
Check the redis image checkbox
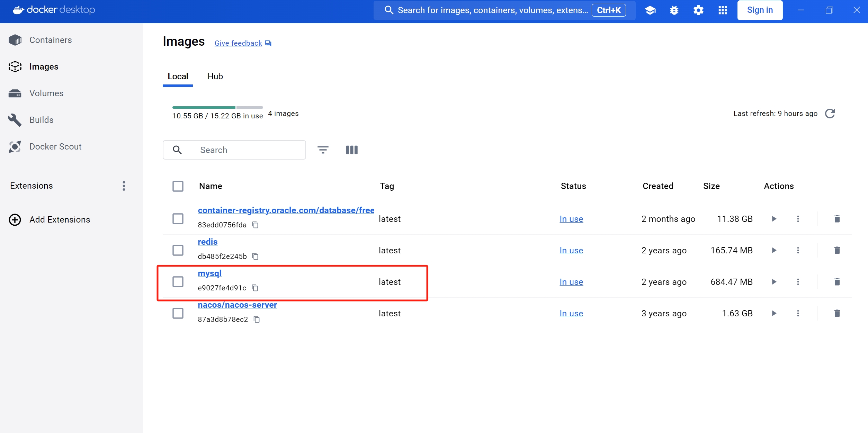pos(178,250)
